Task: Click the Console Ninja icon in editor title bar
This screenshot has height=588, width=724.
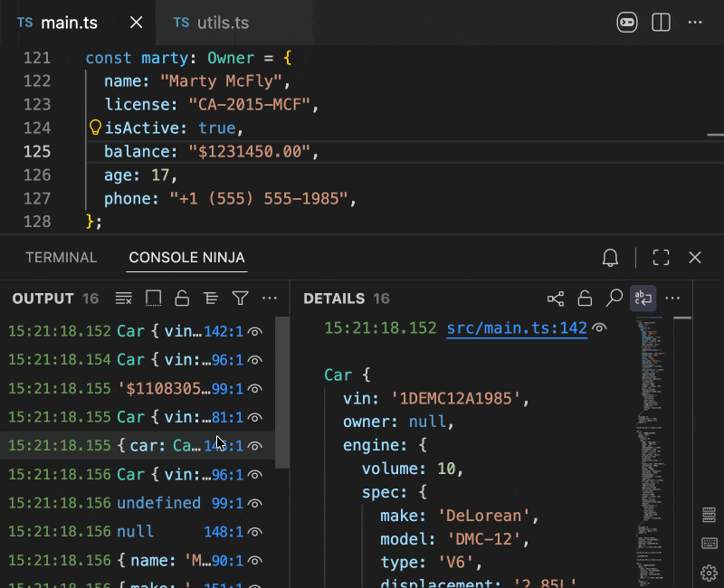Action: pyautogui.click(x=627, y=23)
